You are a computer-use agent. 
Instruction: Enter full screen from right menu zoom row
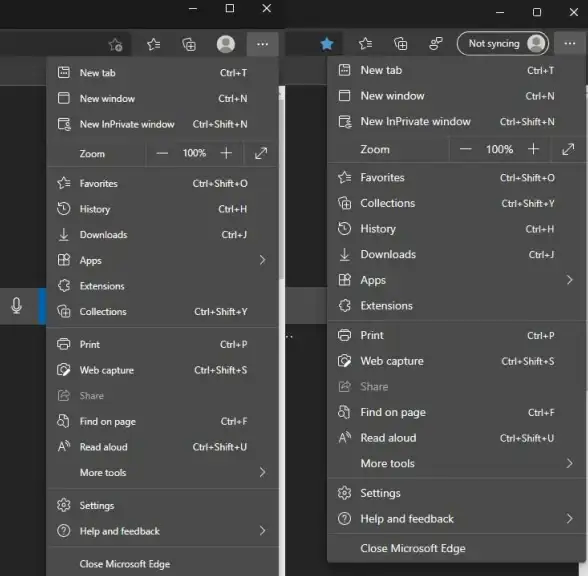click(x=568, y=149)
